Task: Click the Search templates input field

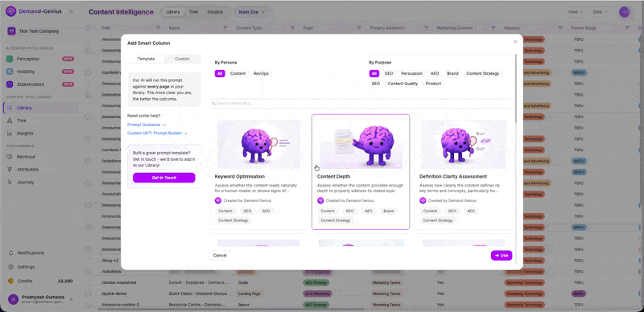Action: click(361, 104)
